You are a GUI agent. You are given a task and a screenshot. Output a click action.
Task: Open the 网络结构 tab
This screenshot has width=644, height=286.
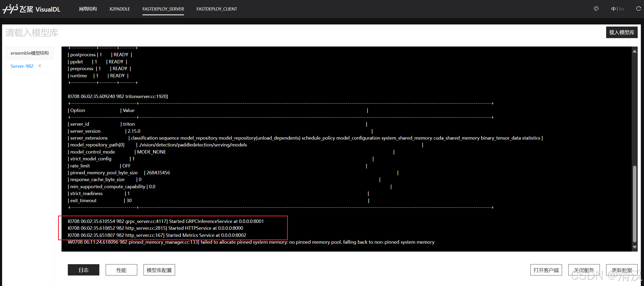pyautogui.click(x=88, y=9)
